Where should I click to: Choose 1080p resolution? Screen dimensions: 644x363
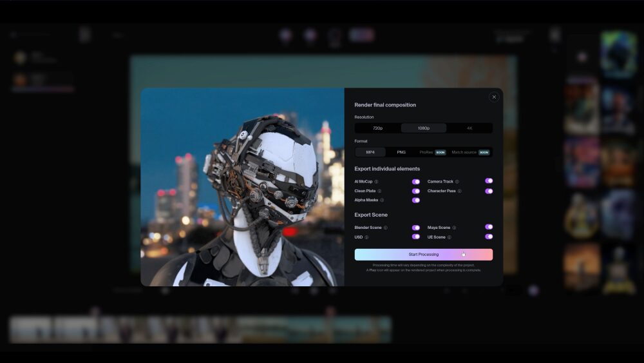pos(424,128)
